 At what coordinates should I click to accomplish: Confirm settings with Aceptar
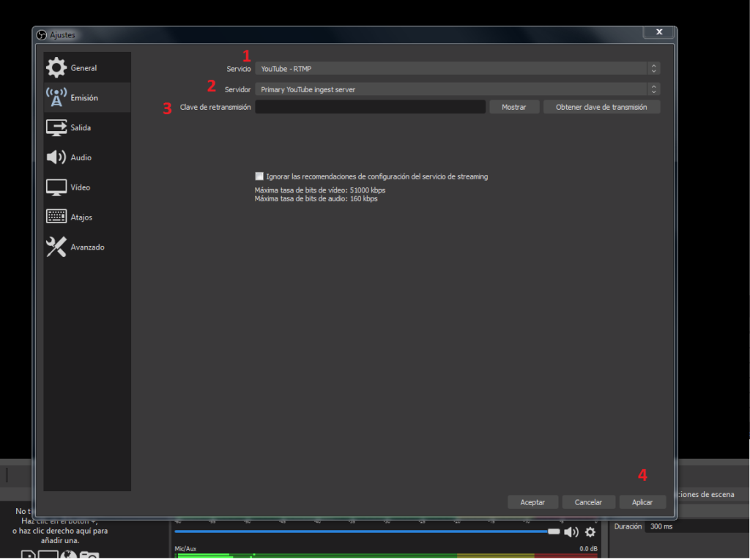click(x=532, y=502)
